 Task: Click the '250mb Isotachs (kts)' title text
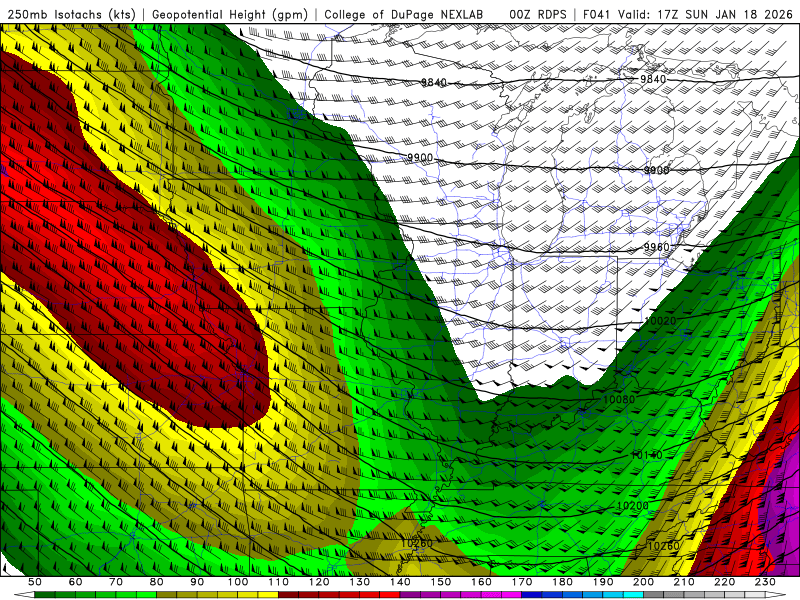[x=71, y=14]
